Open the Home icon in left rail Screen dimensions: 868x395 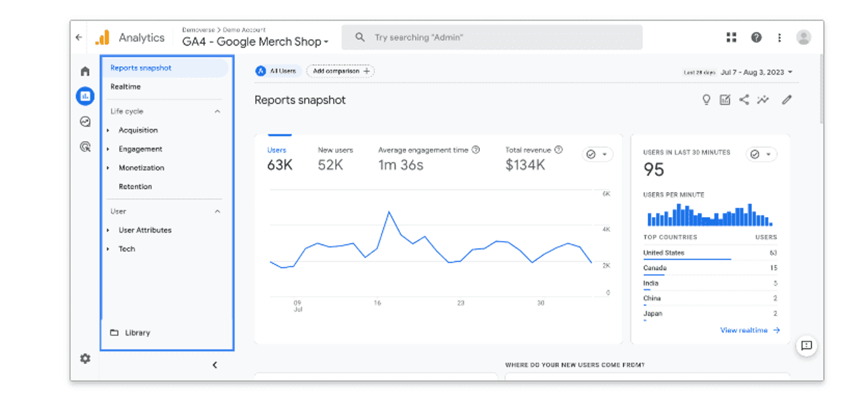[x=85, y=71]
